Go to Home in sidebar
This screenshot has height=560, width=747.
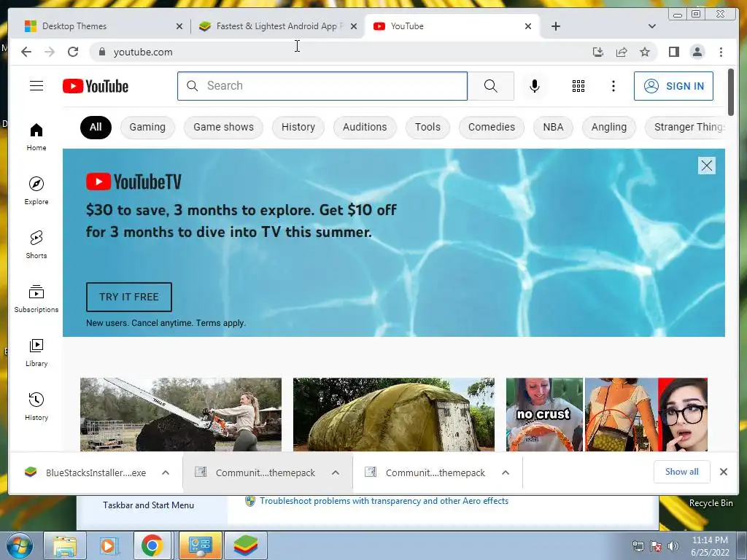pyautogui.click(x=36, y=137)
